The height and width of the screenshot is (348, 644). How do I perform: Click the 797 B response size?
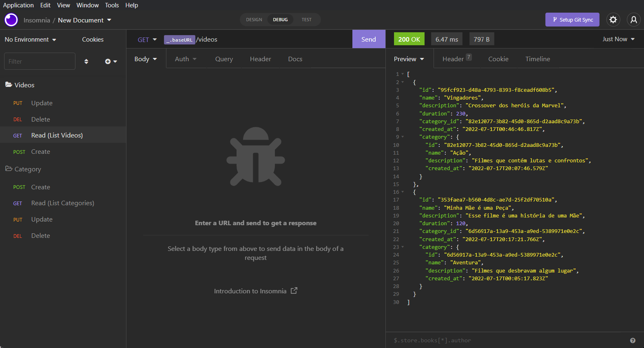pyautogui.click(x=482, y=39)
